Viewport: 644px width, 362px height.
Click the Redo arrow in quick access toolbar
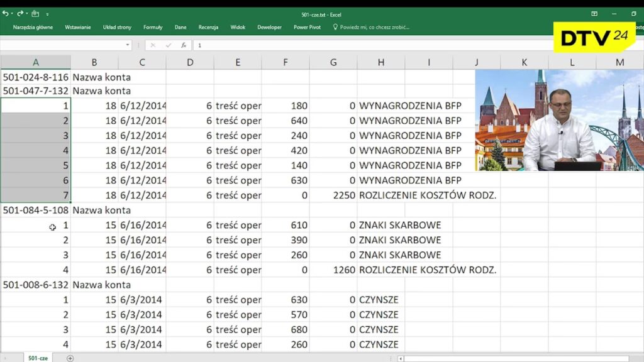tap(20, 13)
